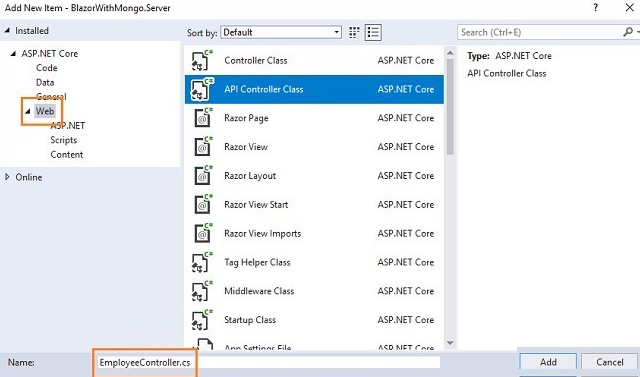The height and width of the screenshot is (377, 640).
Task: Select the Data category
Action: click(x=45, y=82)
